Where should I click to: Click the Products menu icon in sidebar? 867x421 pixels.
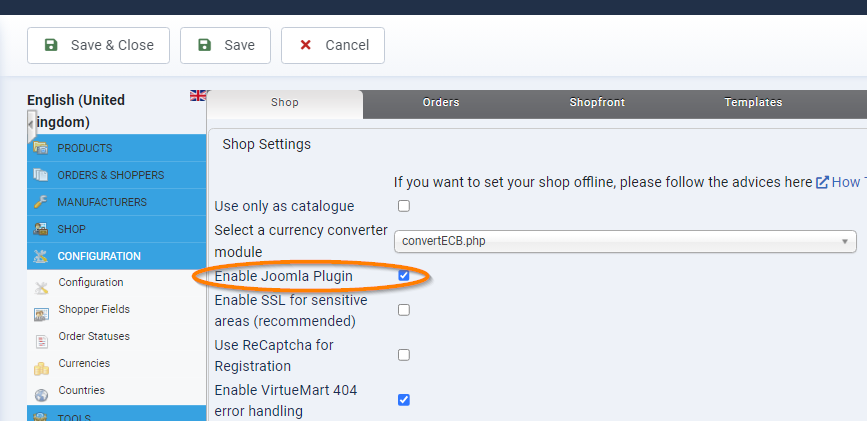pos(41,148)
